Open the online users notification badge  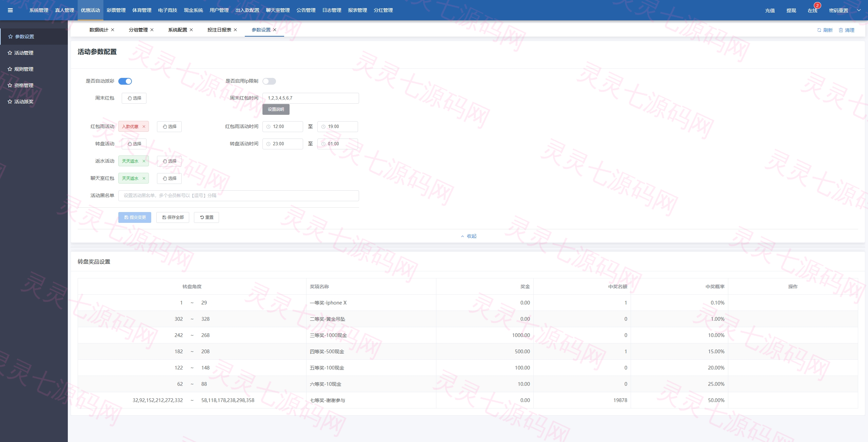tap(817, 5)
